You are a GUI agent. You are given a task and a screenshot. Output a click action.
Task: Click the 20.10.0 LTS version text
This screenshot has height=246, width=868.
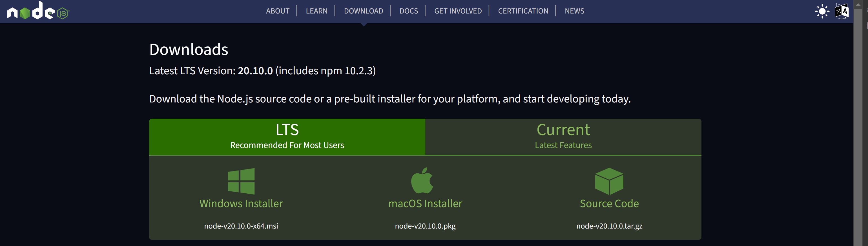255,71
